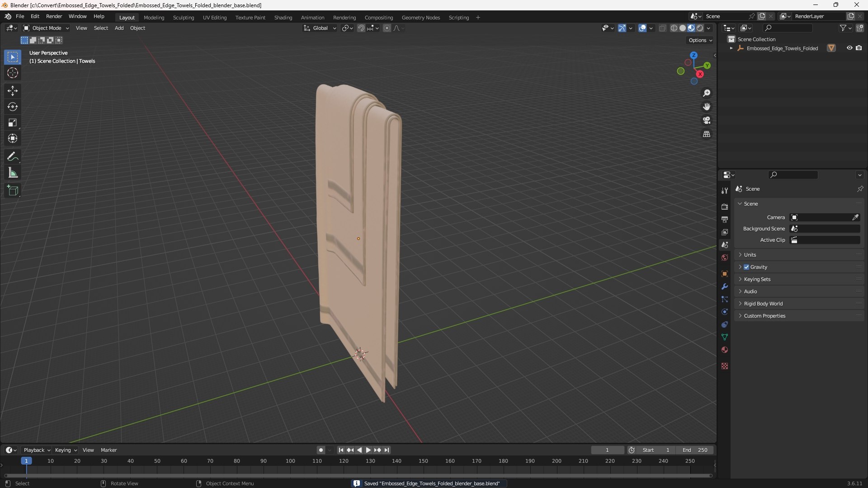Open the Physics properties tab

pyautogui.click(x=725, y=312)
